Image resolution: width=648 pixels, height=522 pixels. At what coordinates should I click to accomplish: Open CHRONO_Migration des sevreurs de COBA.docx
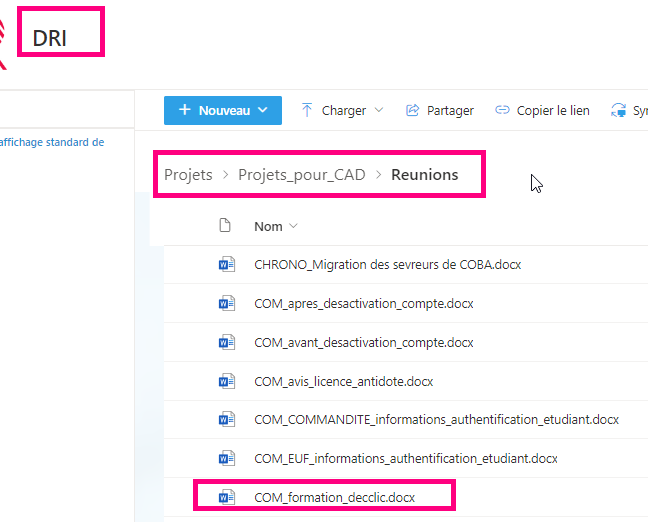click(387, 265)
